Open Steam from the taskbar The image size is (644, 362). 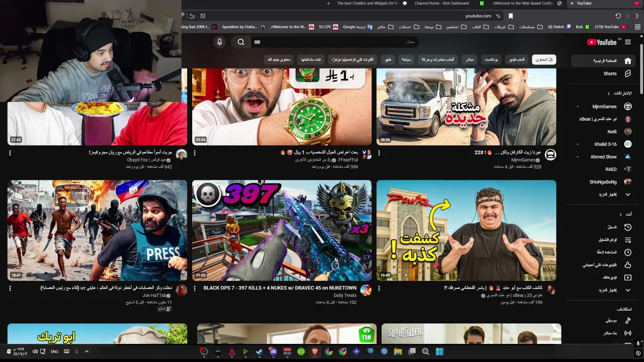[x=259, y=352]
